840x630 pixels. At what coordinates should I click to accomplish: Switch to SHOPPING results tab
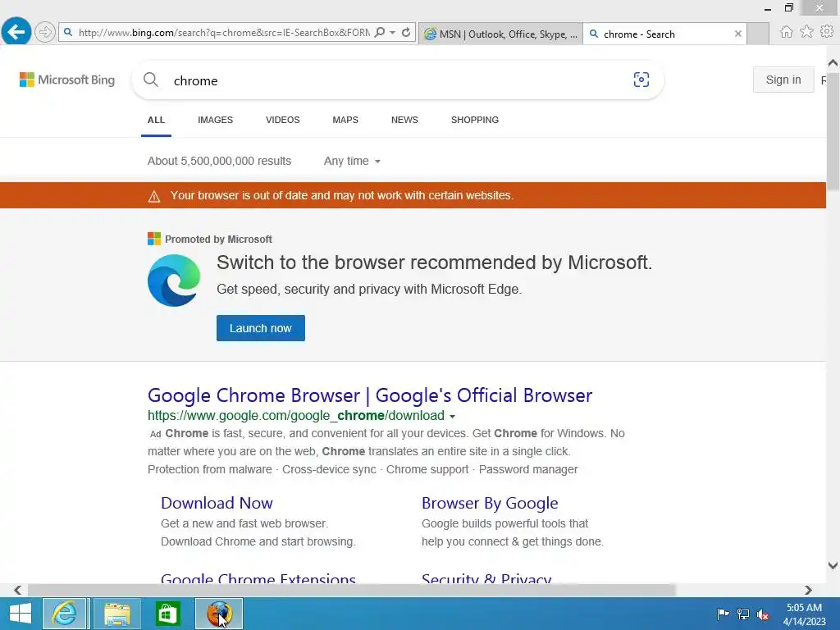[475, 120]
